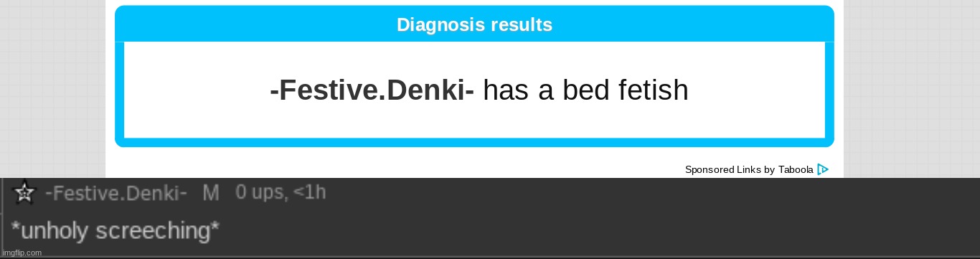Image resolution: width=980 pixels, height=259 pixels.
Task: Click the "0 ups, <1h" vote count
Action: point(281,192)
